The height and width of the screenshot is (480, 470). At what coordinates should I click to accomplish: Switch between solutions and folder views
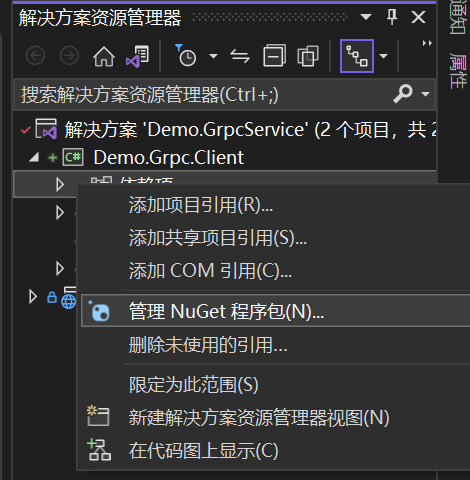pos(137,56)
